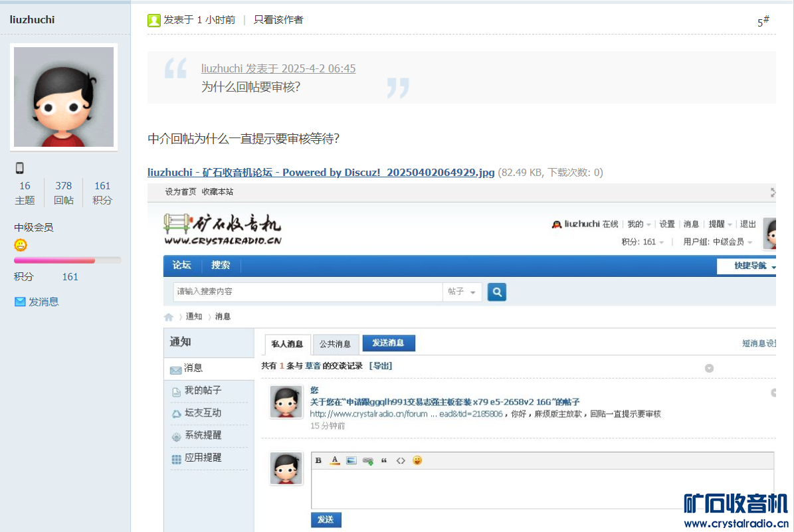Click the 请输入搜索内容 search field

click(308, 292)
